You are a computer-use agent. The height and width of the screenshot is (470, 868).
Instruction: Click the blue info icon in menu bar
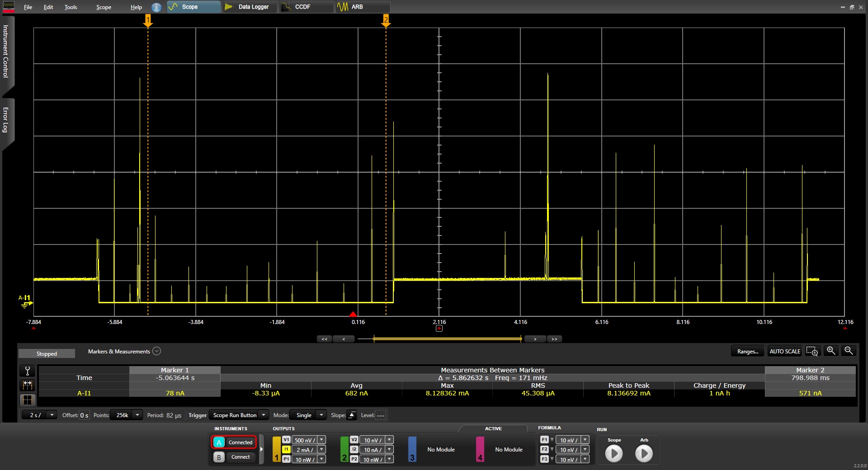pyautogui.click(x=156, y=7)
